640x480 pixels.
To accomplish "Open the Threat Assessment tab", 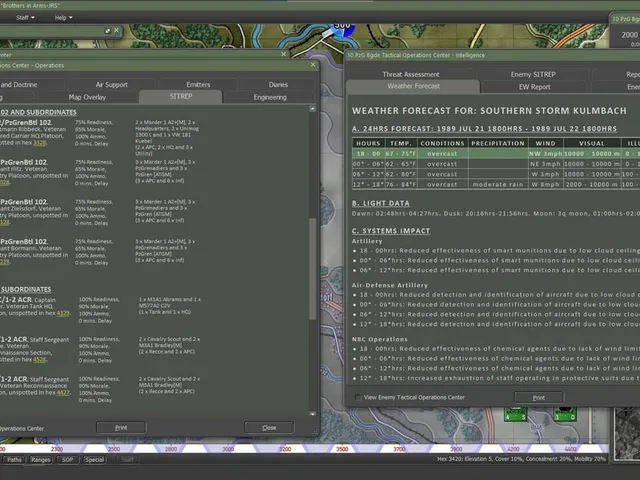I will (411, 74).
